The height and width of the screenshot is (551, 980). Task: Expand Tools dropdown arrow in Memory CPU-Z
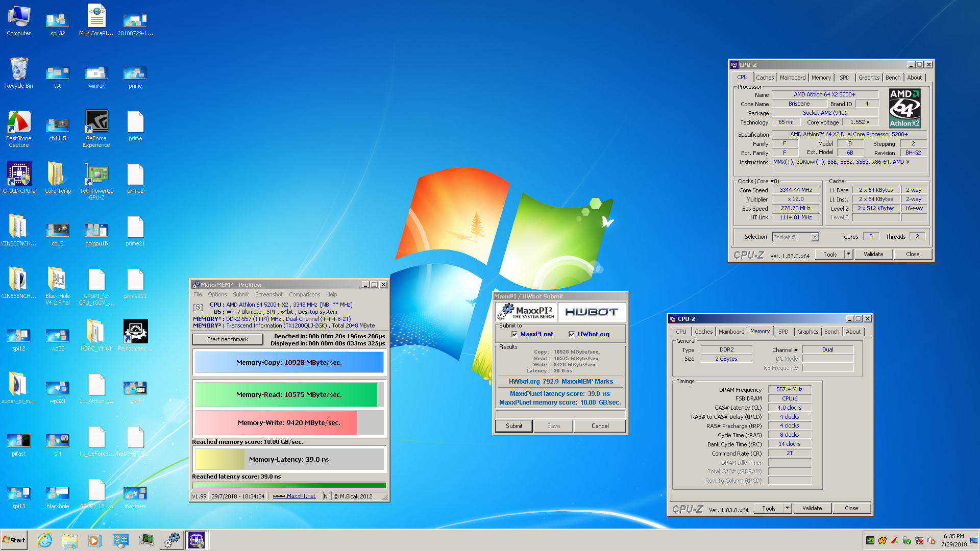787,508
